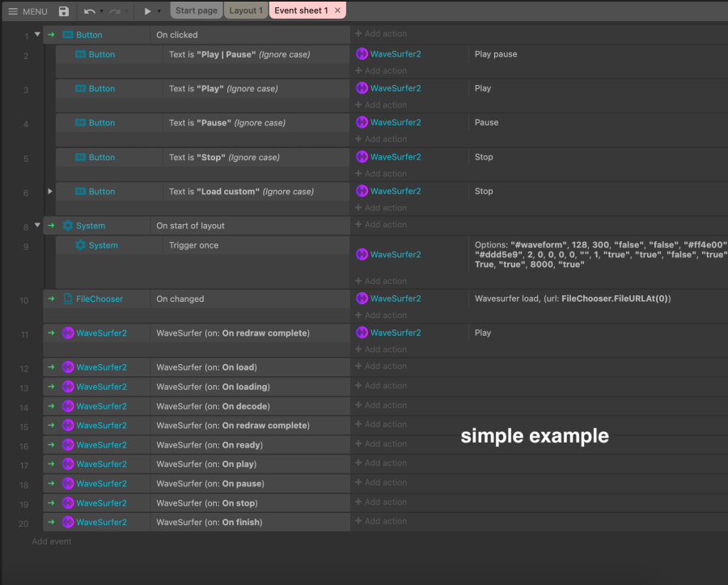Click System gear icon in event 8

click(x=68, y=226)
